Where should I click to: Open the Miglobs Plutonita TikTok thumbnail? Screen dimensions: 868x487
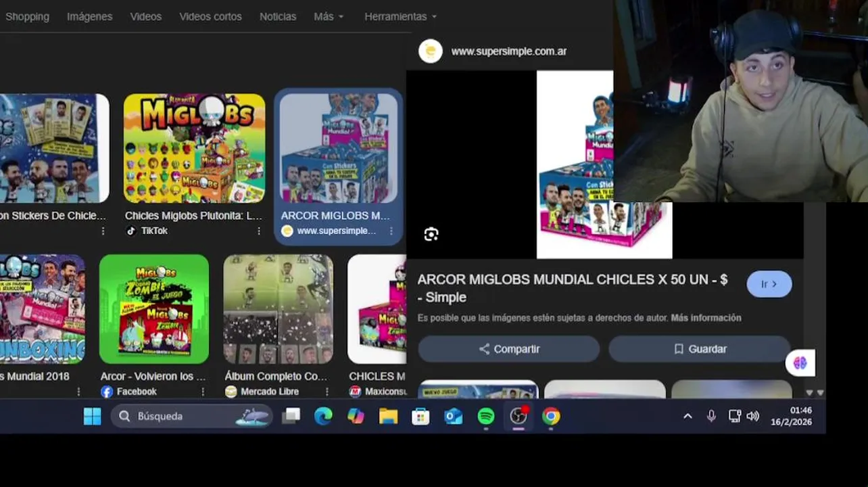click(x=194, y=148)
